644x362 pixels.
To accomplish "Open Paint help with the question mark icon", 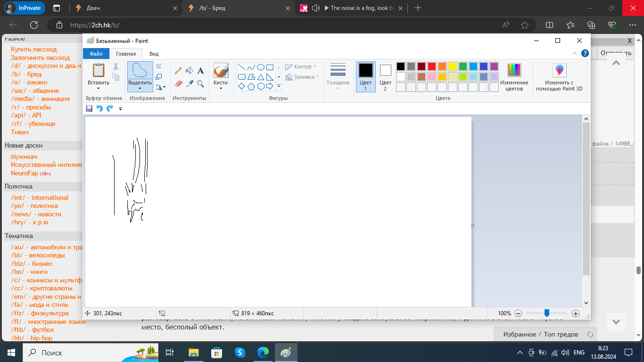I will point(585,53).
